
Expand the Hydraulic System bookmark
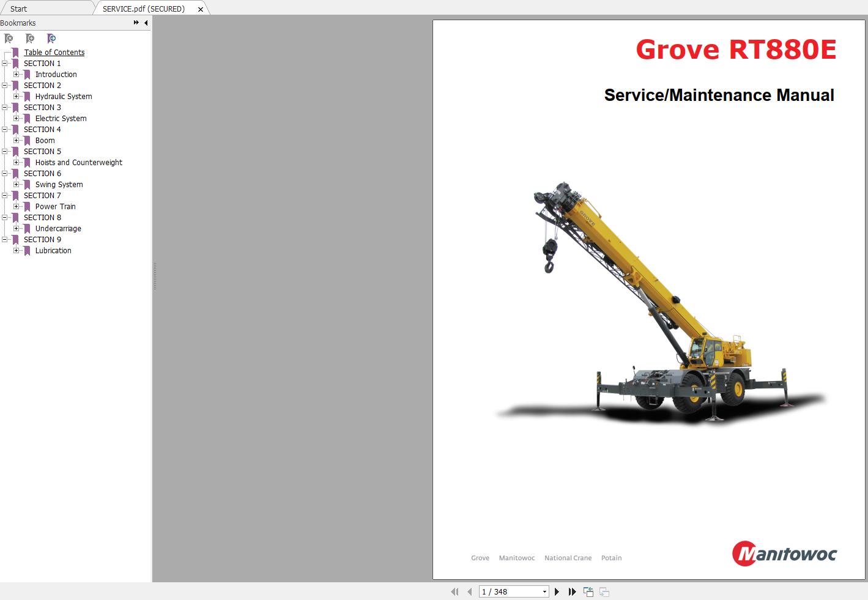click(x=17, y=97)
